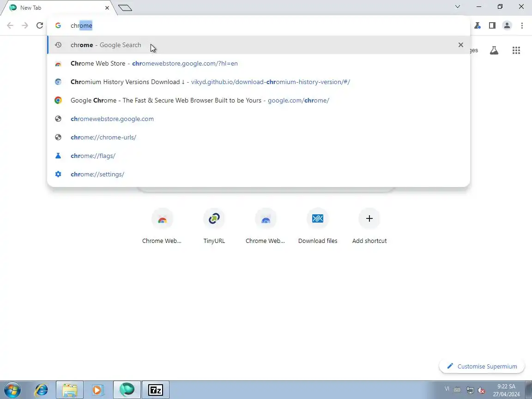Select chrome://flags/ suggestion
Screen dimensions: 532x399
259,156
